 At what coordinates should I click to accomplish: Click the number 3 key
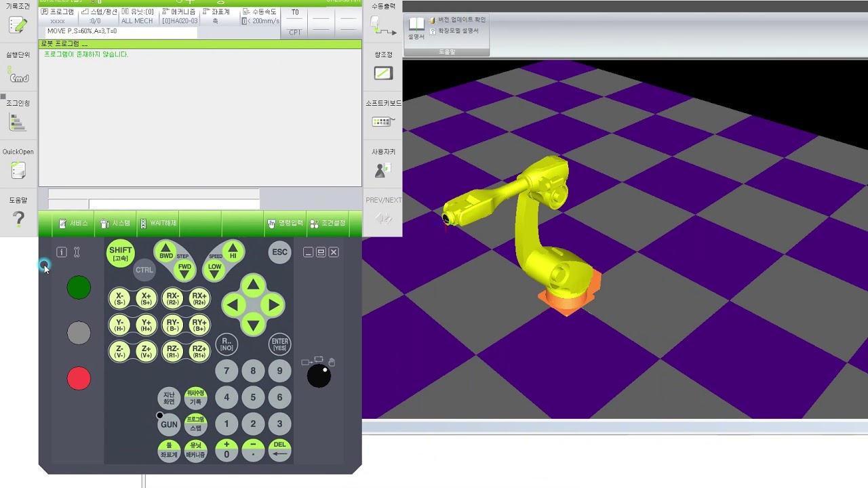pos(279,424)
